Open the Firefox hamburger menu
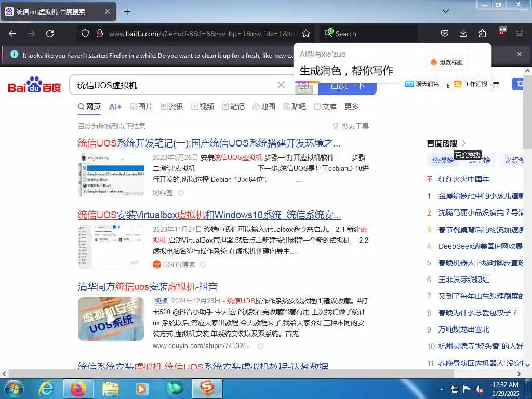This screenshot has height=399, width=532. point(520,33)
